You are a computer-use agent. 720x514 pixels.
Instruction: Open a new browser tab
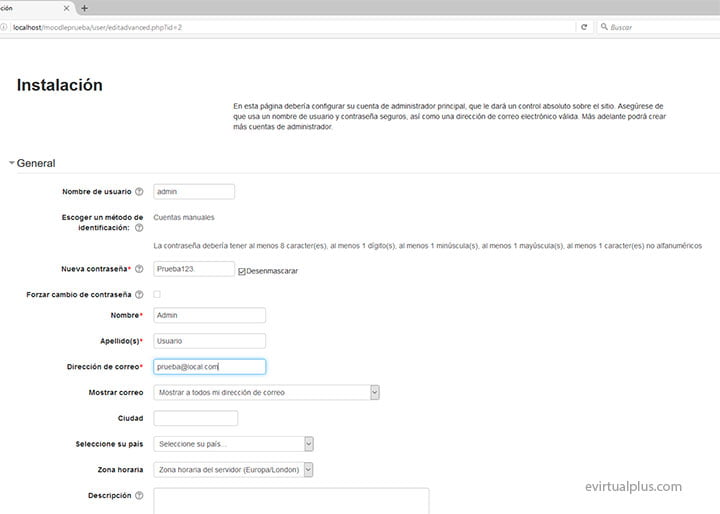point(84,8)
